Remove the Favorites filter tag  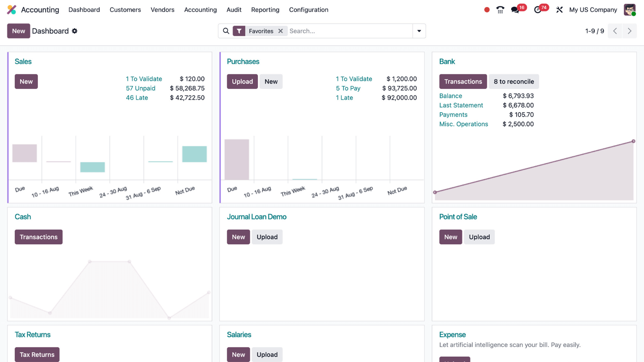click(280, 31)
